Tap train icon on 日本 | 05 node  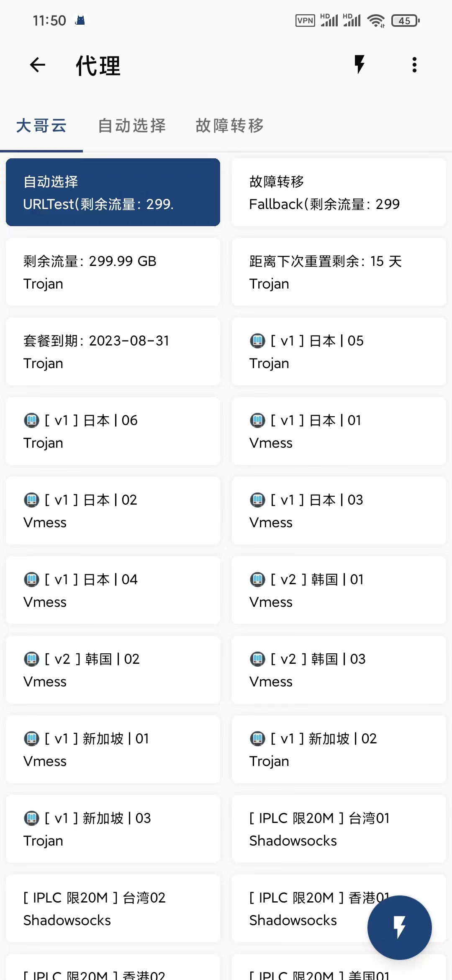(257, 341)
